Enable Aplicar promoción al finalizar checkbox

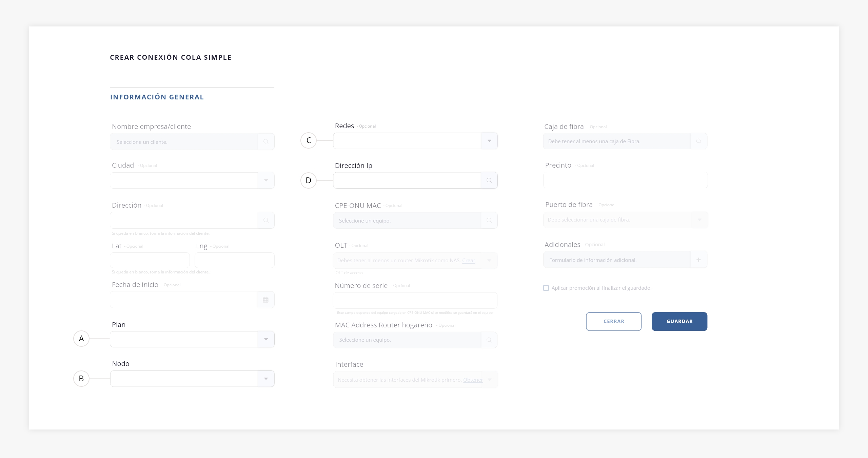[546, 288]
